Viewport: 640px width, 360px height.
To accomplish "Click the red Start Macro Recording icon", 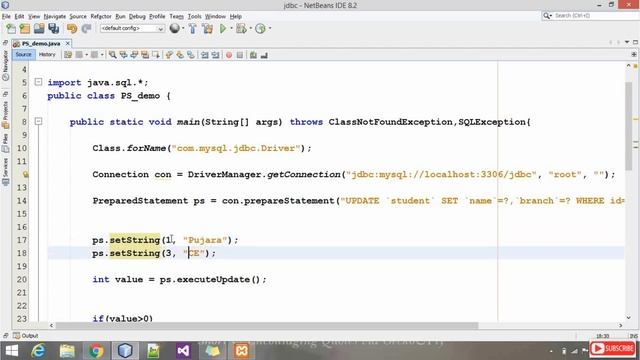I will pos(229,55).
